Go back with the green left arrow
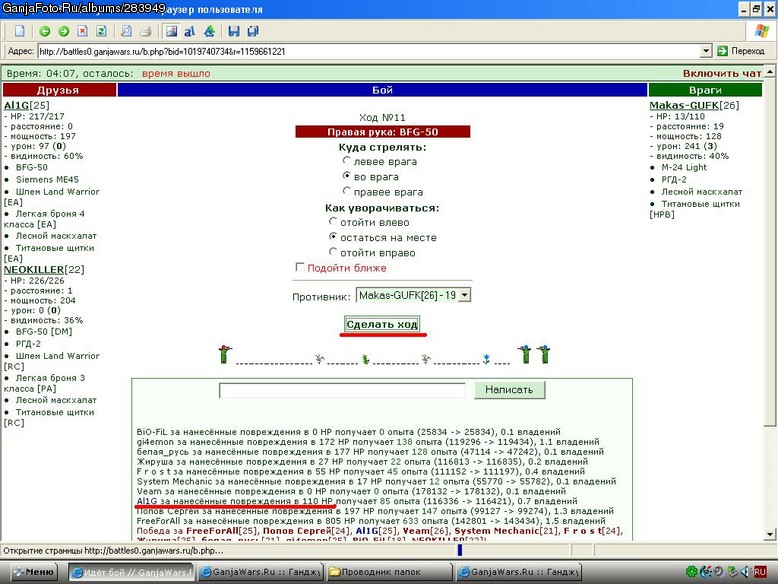Screen dimensions: 778x584 tap(45, 31)
